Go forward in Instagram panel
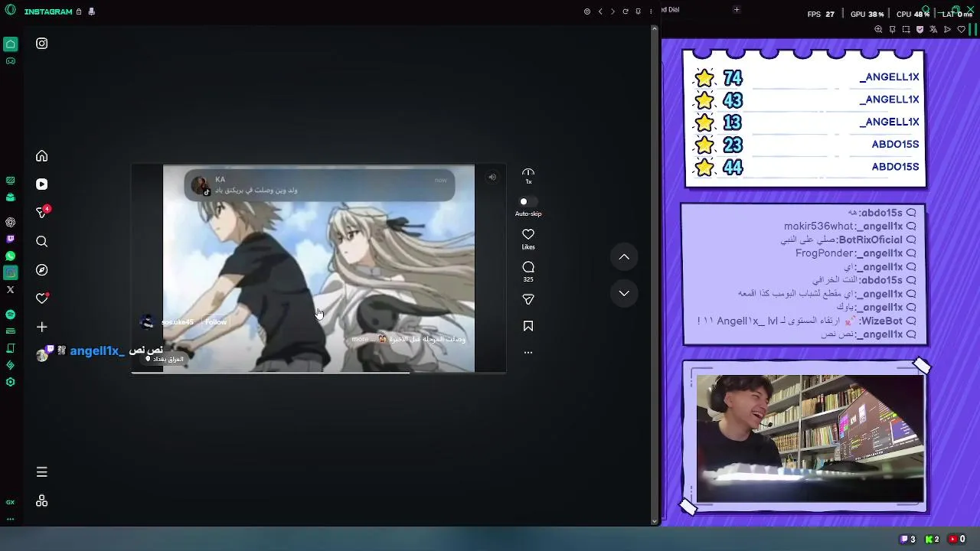This screenshot has height=551, width=980. [612, 11]
